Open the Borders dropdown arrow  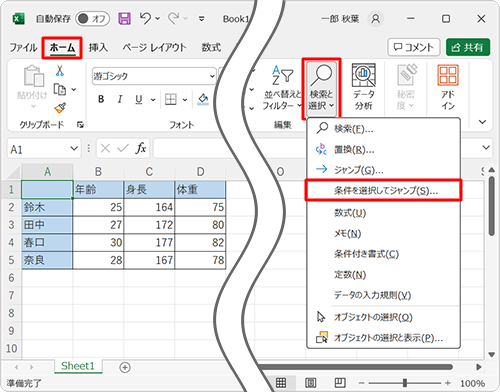pos(185,100)
